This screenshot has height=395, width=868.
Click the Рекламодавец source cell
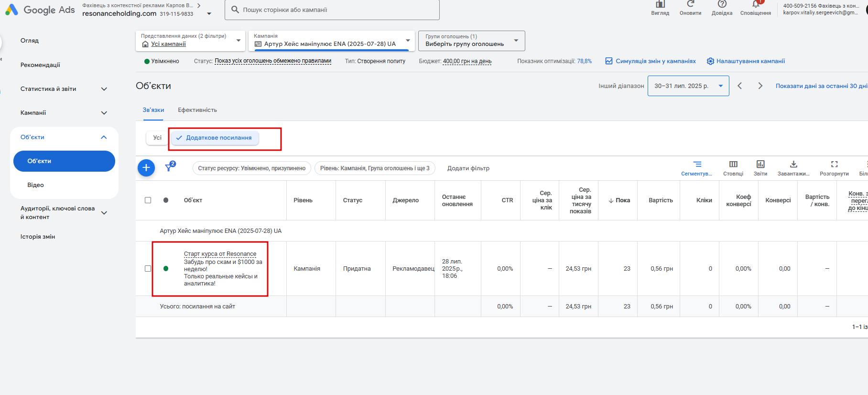pos(413,269)
